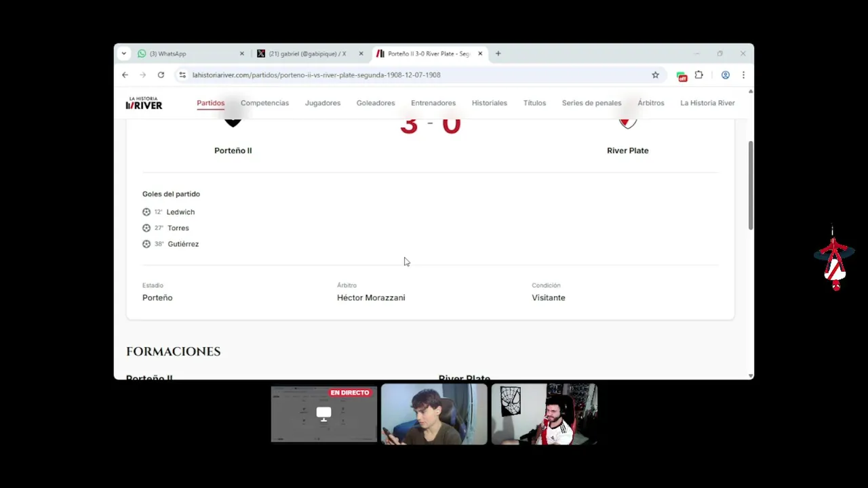The height and width of the screenshot is (488, 868).
Task: Open the Partidos menu item
Action: pyautogui.click(x=210, y=103)
